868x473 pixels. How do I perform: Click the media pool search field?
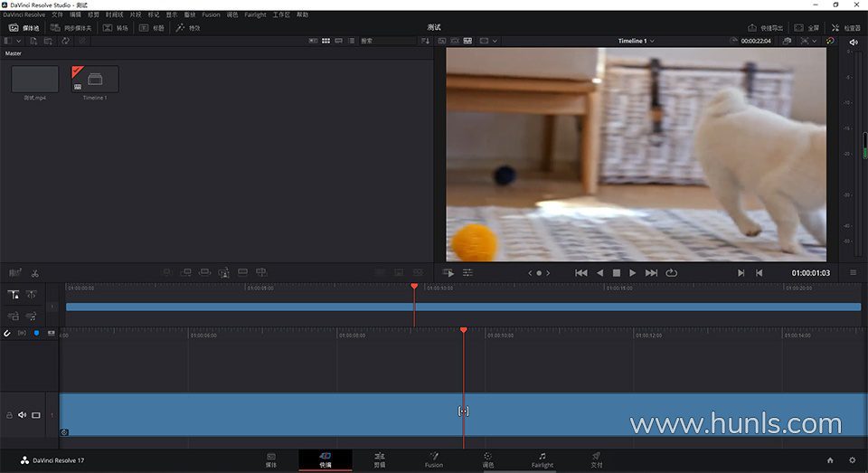[x=388, y=41]
